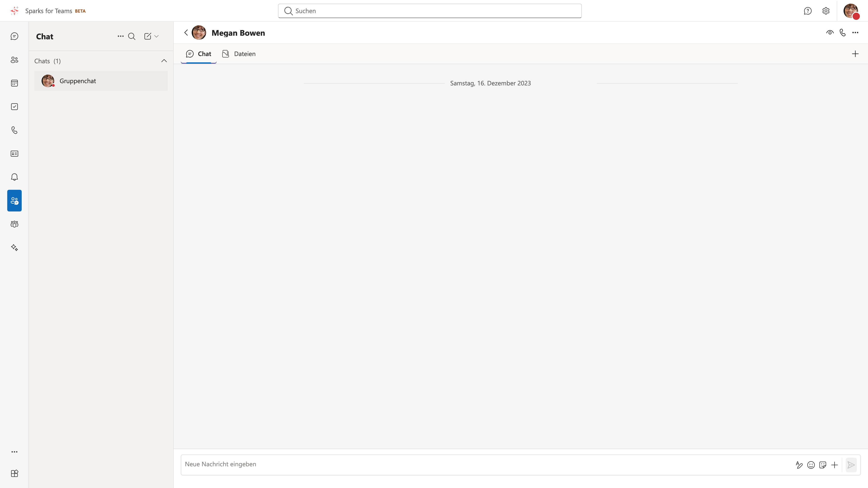
Task: Open the attach plus icon in compose bar
Action: point(834,465)
